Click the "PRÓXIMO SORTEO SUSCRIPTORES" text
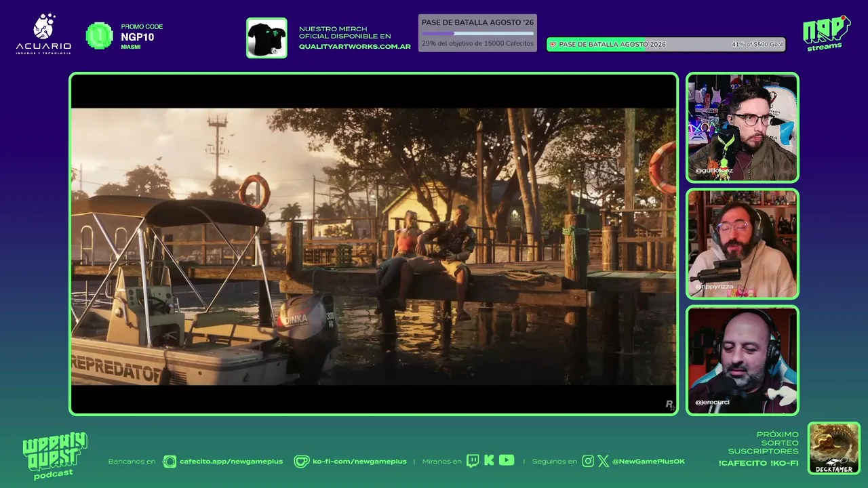This screenshot has height=488, width=868. [764, 443]
